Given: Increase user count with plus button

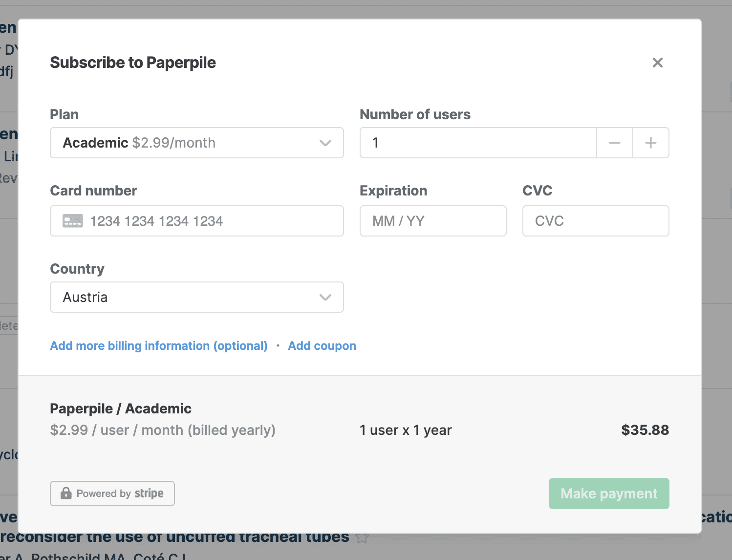Looking at the screenshot, I should [650, 143].
